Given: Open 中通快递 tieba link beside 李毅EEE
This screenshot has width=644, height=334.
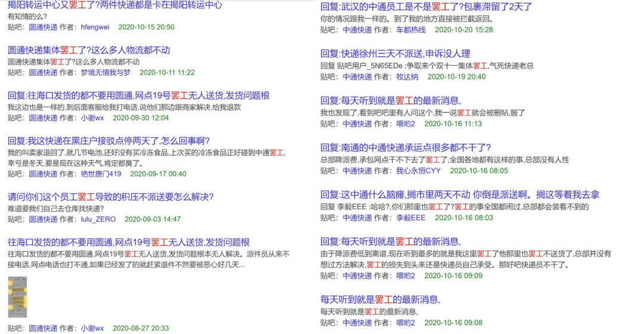Looking at the screenshot, I should [x=357, y=218].
